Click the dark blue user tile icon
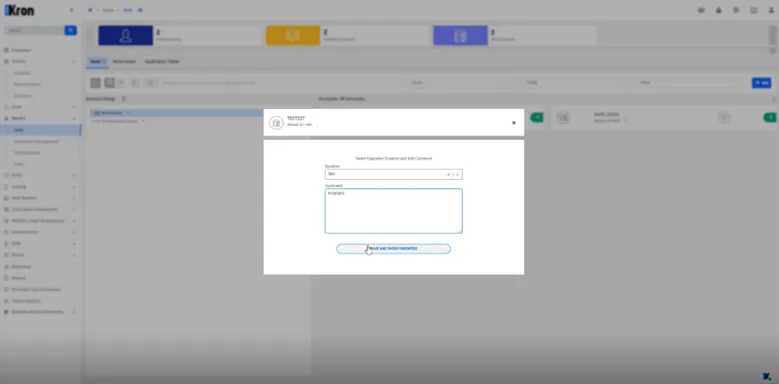The image size is (779, 384). [125, 36]
